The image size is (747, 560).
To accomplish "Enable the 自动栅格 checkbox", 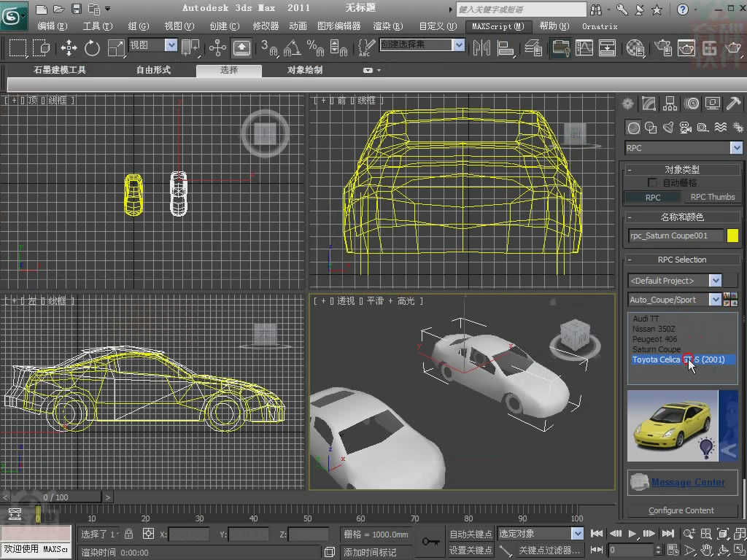I will pos(652,183).
